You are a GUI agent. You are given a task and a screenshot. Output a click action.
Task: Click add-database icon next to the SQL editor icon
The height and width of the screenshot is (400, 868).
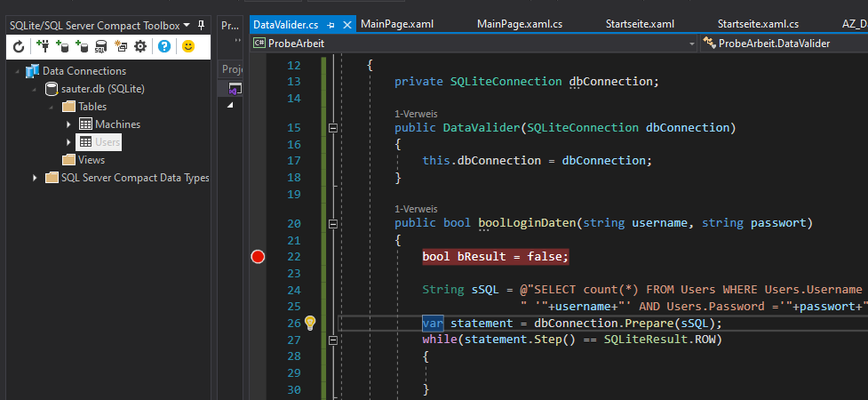(x=82, y=46)
